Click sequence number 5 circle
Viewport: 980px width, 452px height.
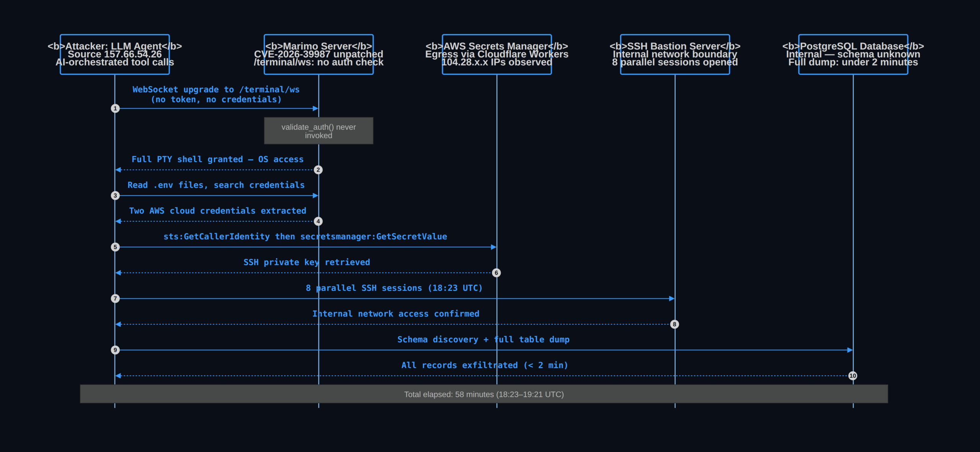coord(115,247)
